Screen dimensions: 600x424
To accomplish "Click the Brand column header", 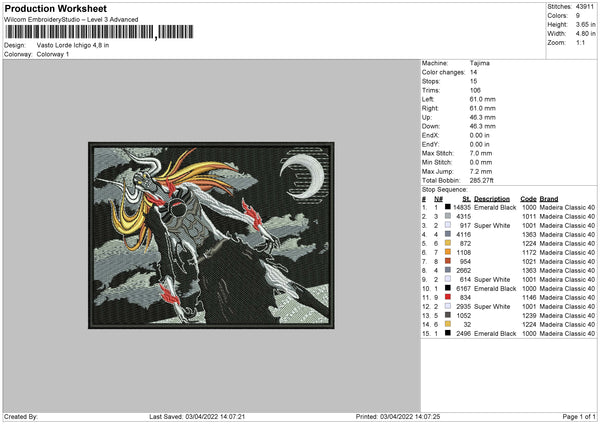I will pyautogui.click(x=549, y=199).
